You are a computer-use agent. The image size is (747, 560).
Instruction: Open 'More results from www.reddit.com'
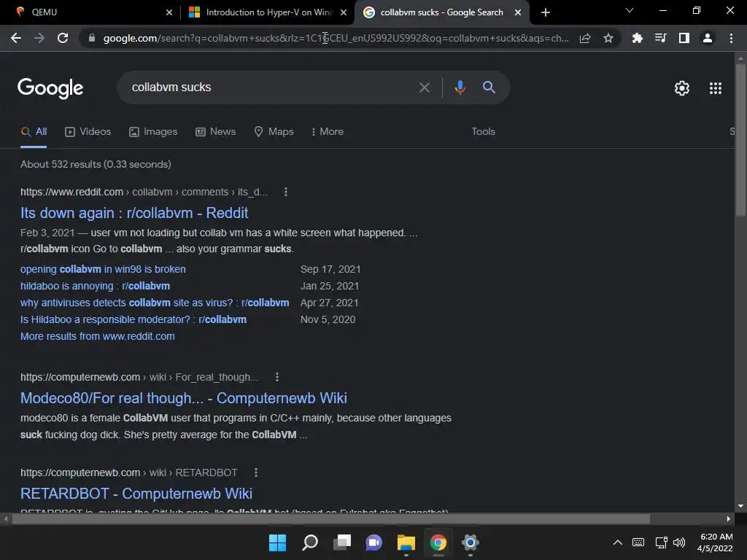coord(97,336)
